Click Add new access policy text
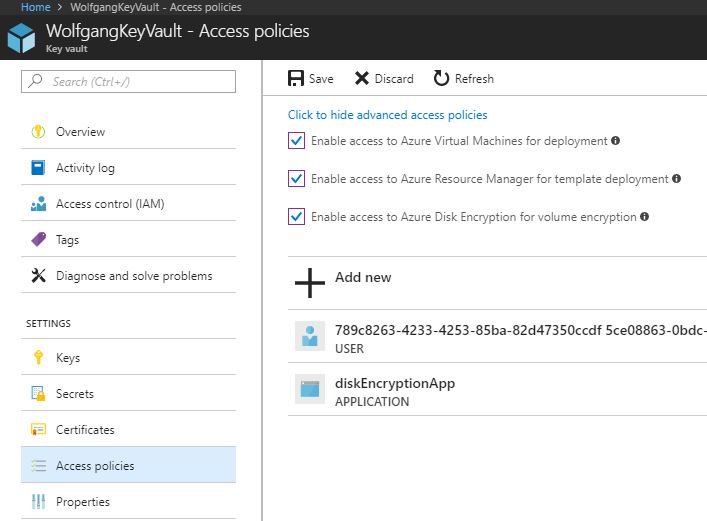Screen dimensions: 707x521 (x=363, y=277)
